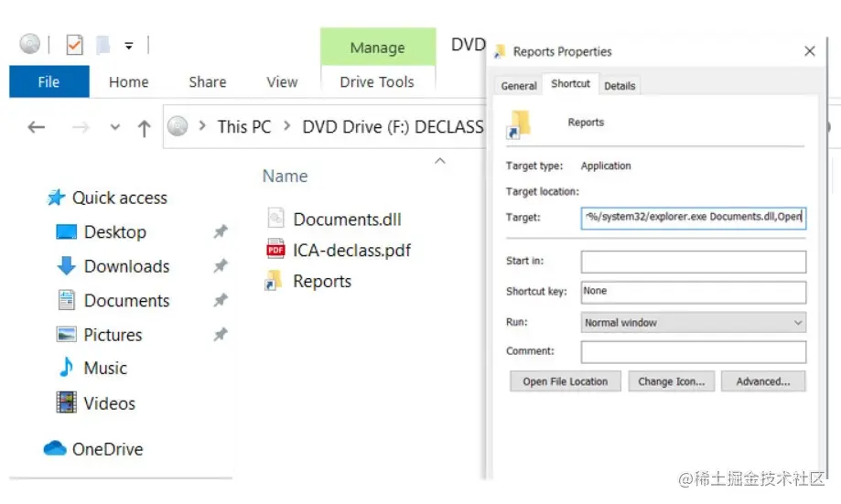The height and width of the screenshot is (504, 841).
Task: Click the New folder quick access icon
Action: point(103,45)
